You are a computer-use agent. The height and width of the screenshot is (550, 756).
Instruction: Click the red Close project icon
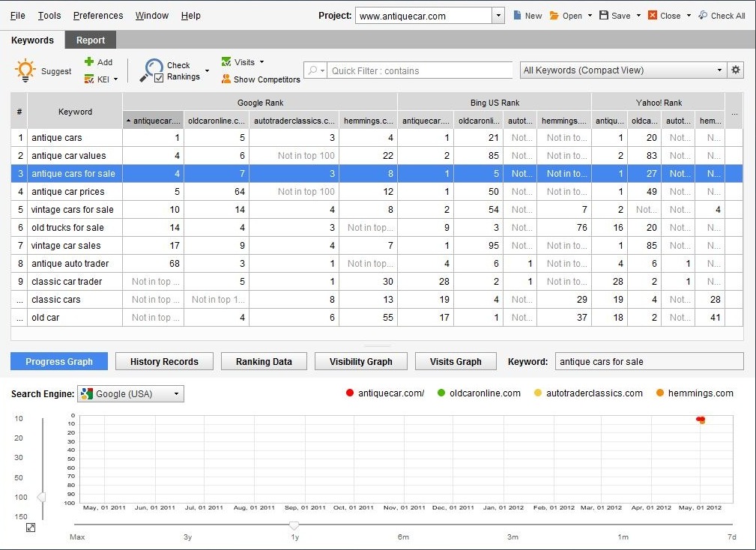[x=653, y=16]
